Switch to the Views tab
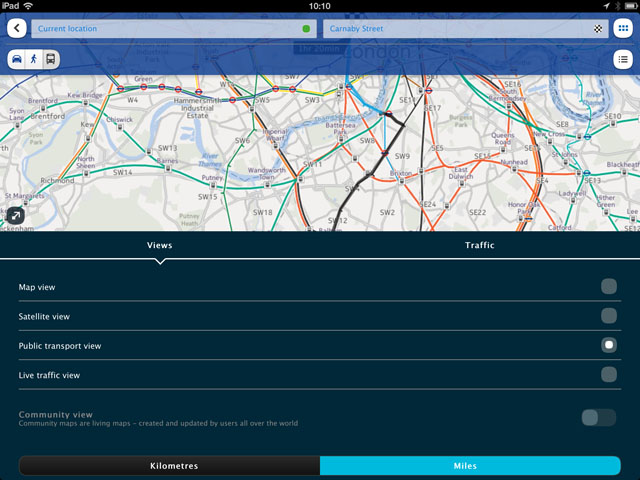Viewport: 640px width, 480px height. click(160, 245)
